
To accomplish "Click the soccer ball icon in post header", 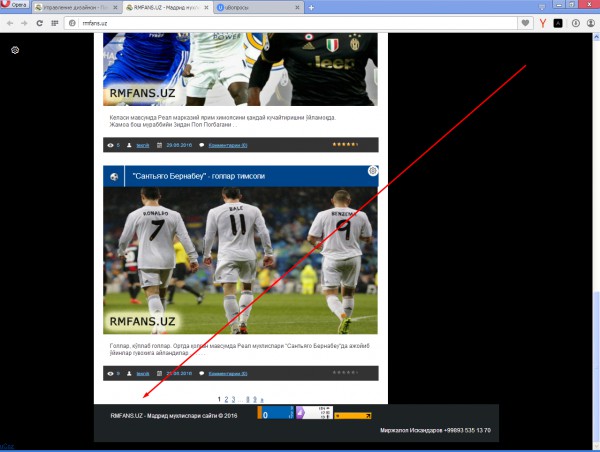I will tap(114, 176).
